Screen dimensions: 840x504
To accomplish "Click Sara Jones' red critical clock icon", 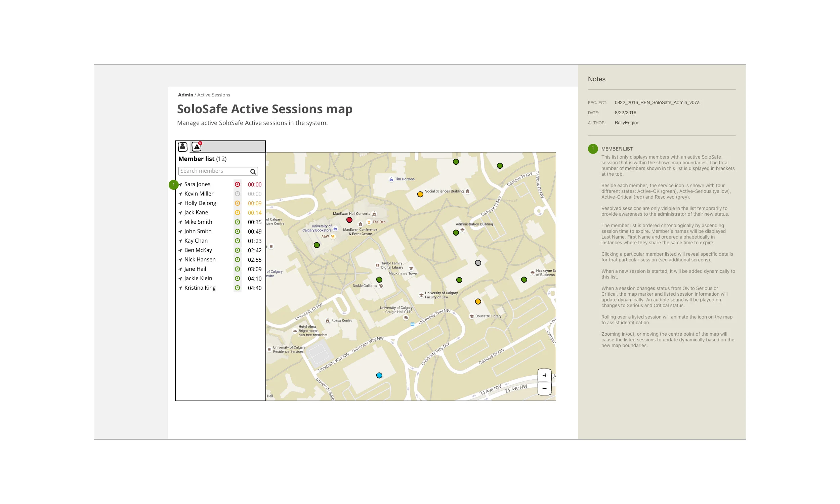I will point(237,184).
